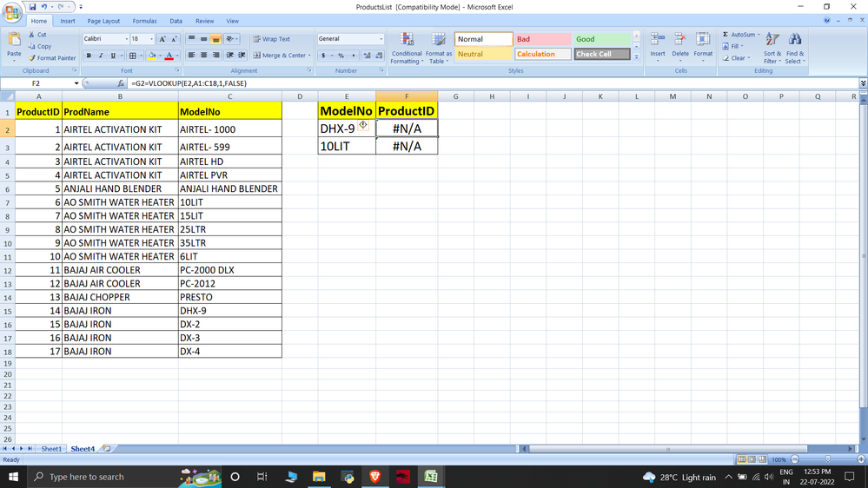Screen dimensions: 868x488
Task: Enable Wrap Text
Action: pos(271,39)
